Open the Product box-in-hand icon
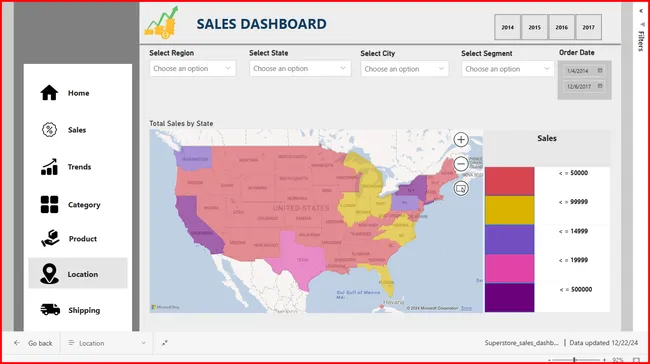 point(50,238)
